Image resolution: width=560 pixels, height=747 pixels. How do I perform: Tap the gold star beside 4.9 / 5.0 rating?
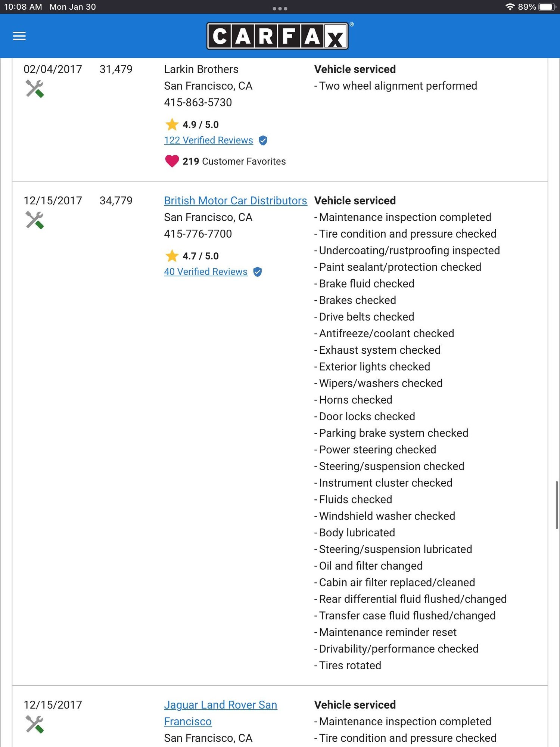click(x=172, y=124)
